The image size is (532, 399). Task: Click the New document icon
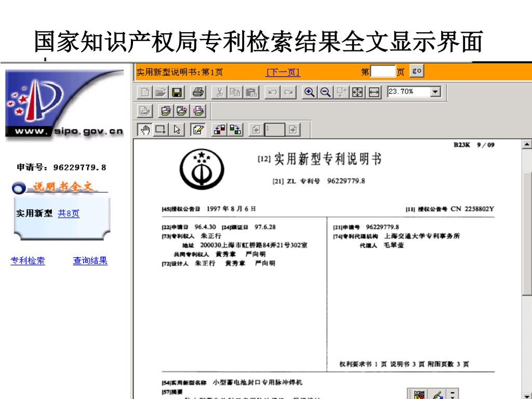click(x=145, y=92)
